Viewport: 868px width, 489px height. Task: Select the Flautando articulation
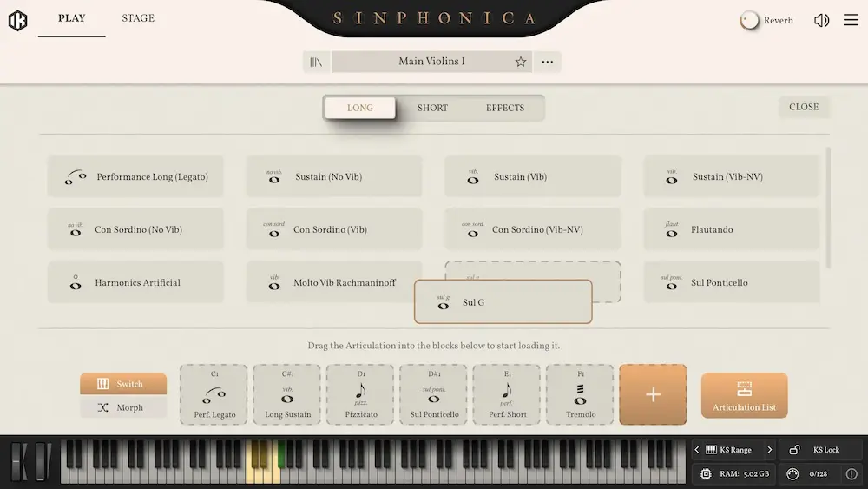coord(731,229)
